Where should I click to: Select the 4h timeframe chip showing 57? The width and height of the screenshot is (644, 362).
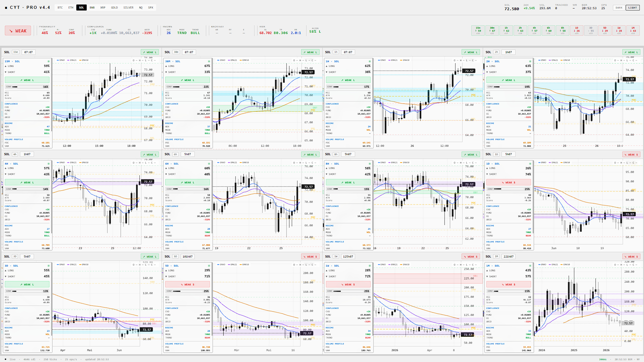tap(534, 31)
